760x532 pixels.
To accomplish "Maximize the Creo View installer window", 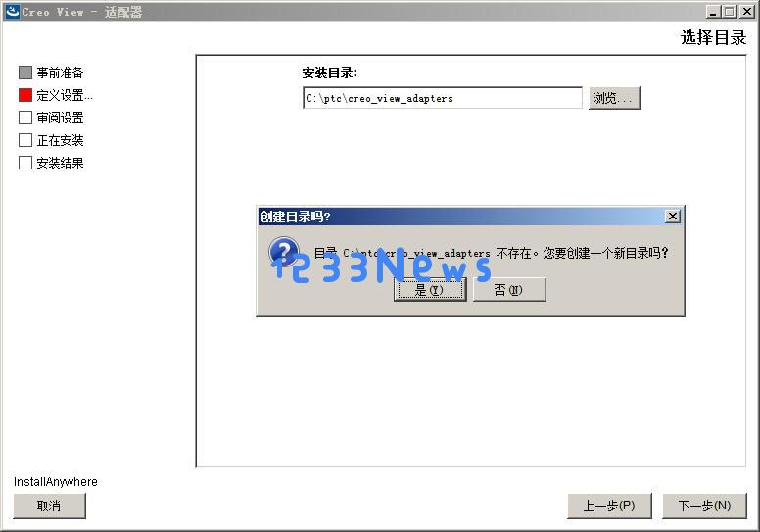I will (729, 12).
